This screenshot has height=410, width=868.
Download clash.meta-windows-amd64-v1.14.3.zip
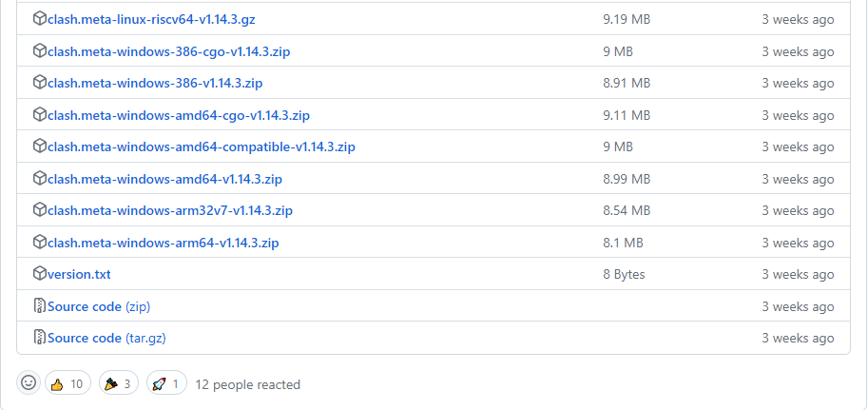pos(164,179)
